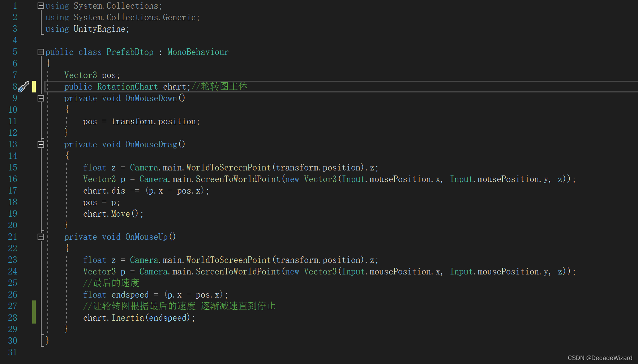Click the OnMouseDrag method name
This screenshot has height=364, width=638.
point(151,144)
